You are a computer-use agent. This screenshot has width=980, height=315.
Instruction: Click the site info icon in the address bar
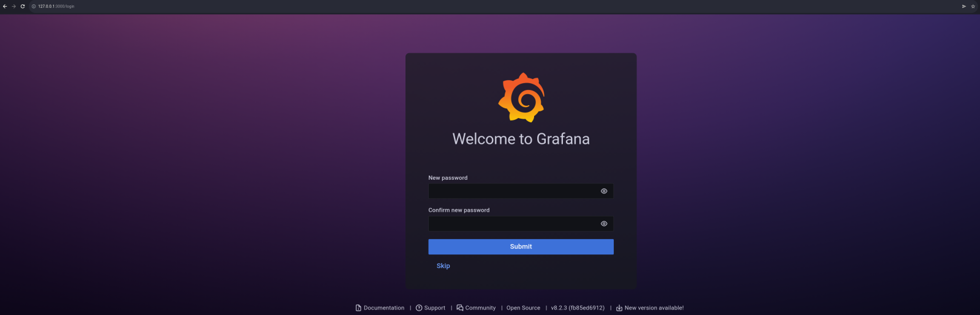34,6
